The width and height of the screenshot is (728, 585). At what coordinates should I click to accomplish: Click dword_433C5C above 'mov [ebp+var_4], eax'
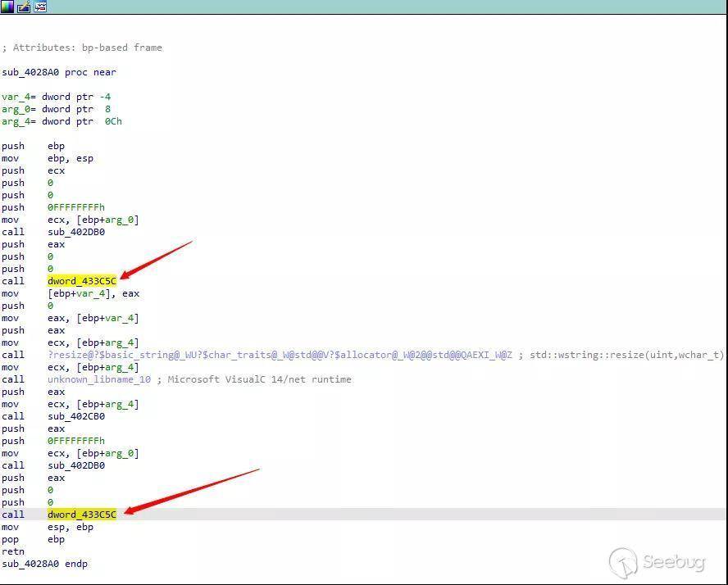click(82, 281)
